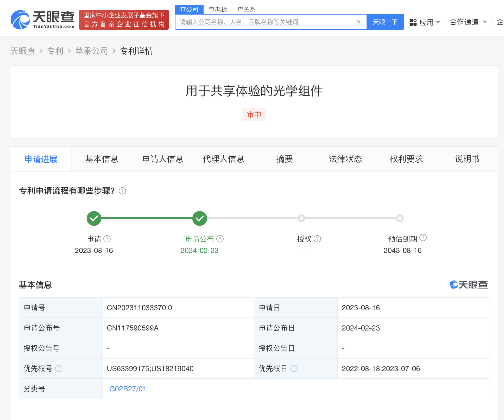Clear the search box with X icon

click(x=358, y=22)
